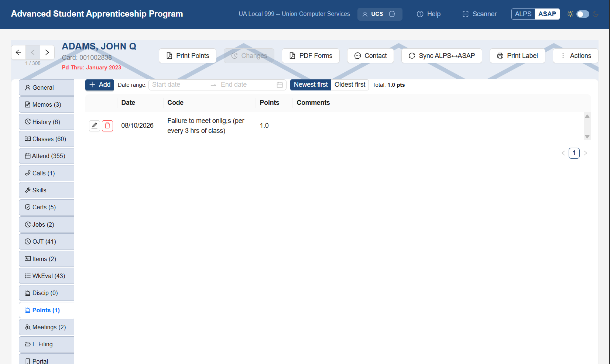Switch to ASAP mode

[547, 14]
